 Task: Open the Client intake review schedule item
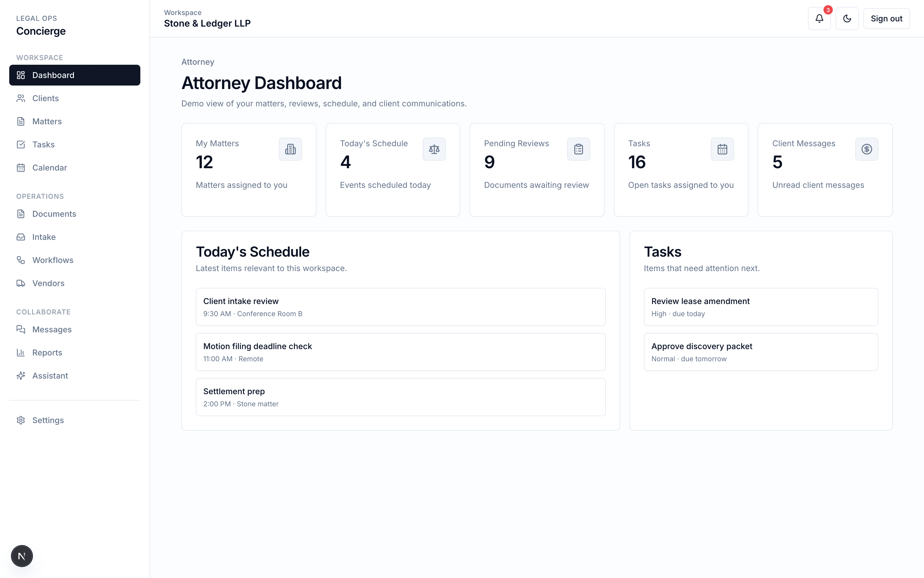click(400, 307)
